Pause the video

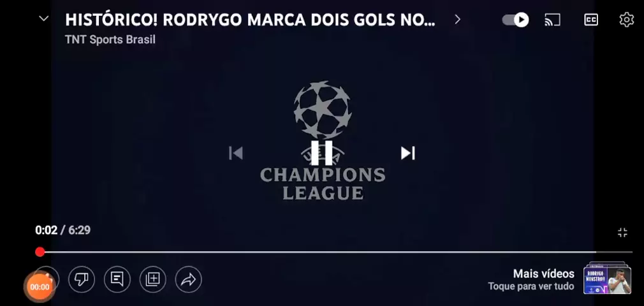click(322, 153)
